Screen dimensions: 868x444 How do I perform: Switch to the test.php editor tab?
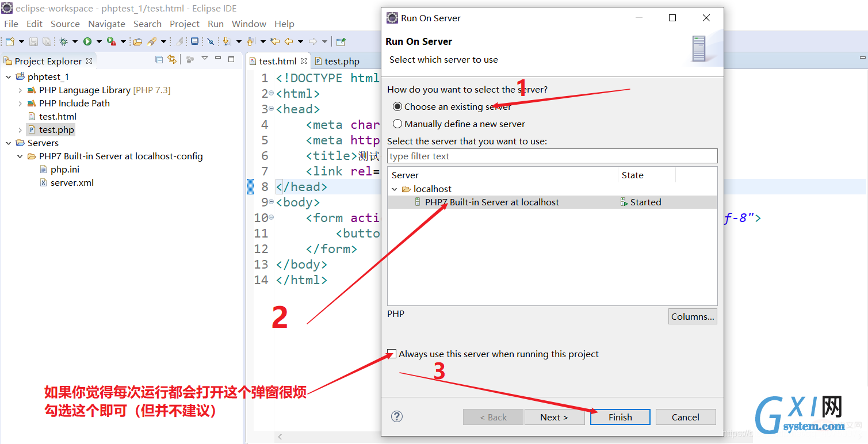pos(337,61)
